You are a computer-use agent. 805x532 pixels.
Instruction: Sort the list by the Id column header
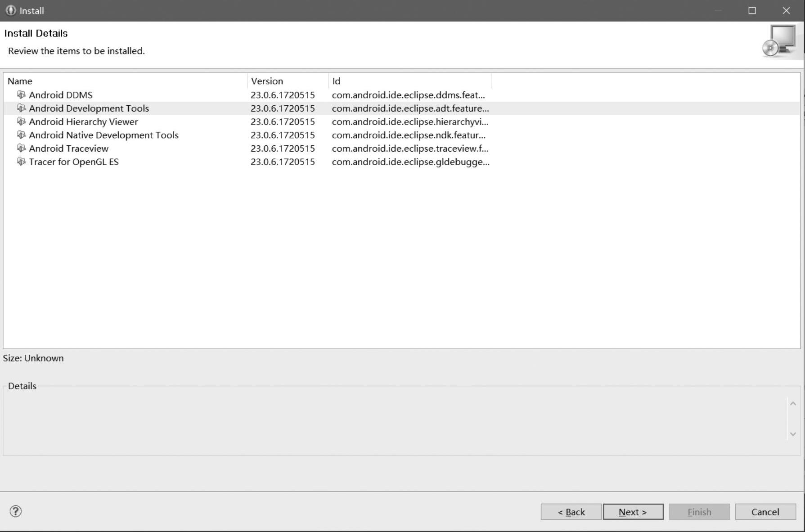click(x=410, y=81)
